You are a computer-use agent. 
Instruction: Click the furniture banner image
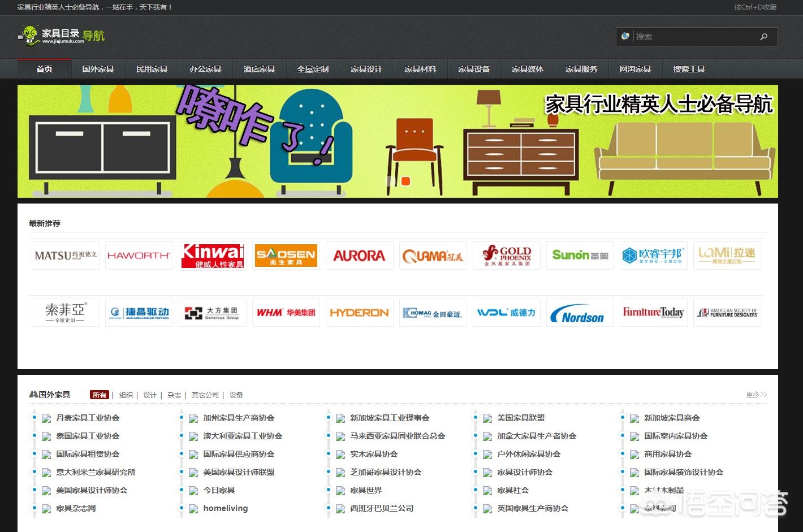pos(398,141)
